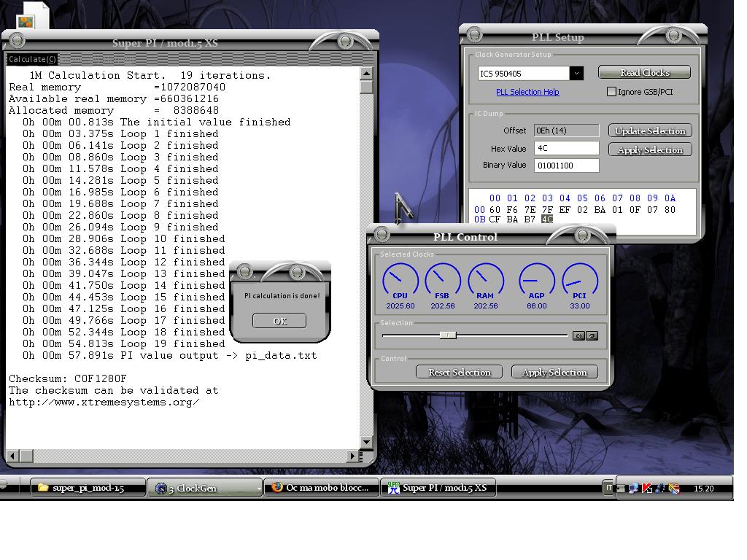
Task: Click the PCI value 33.00
Action: click(x=580, y=306)
